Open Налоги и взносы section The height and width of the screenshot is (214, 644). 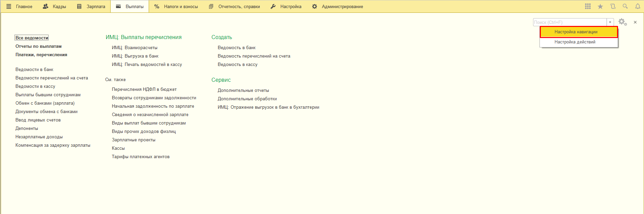pos(176,6)
